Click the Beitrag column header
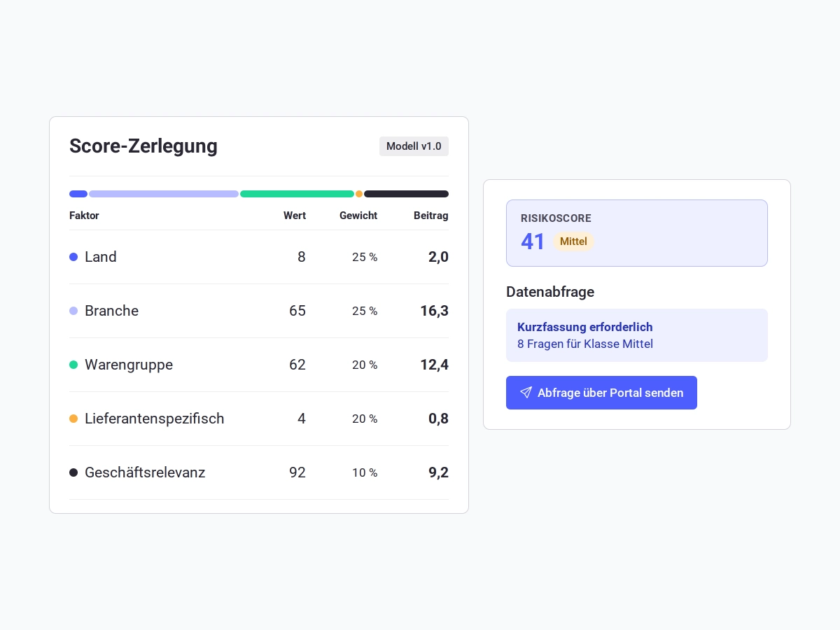This screenshot has width=840, height=630. pyautogui.click(x=431, y=216)
